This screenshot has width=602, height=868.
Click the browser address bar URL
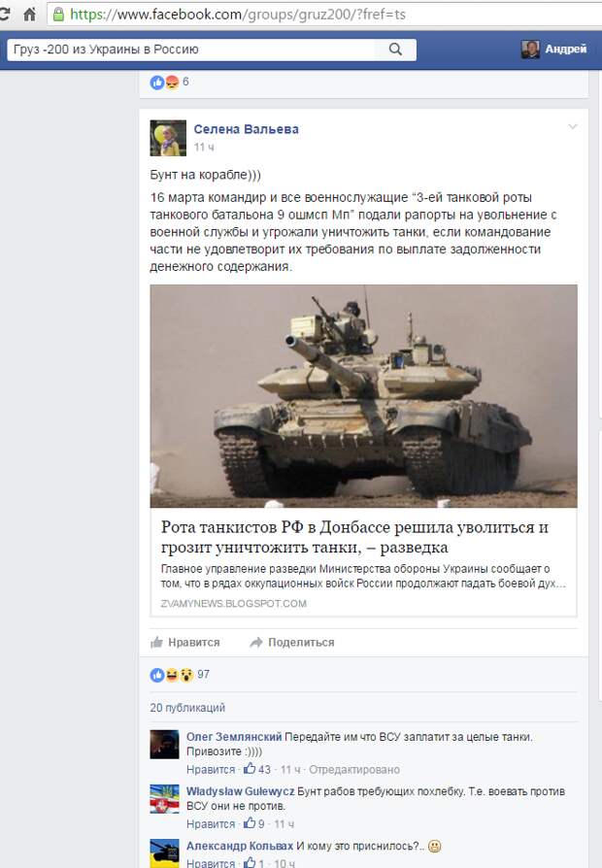tap(237, 15)
